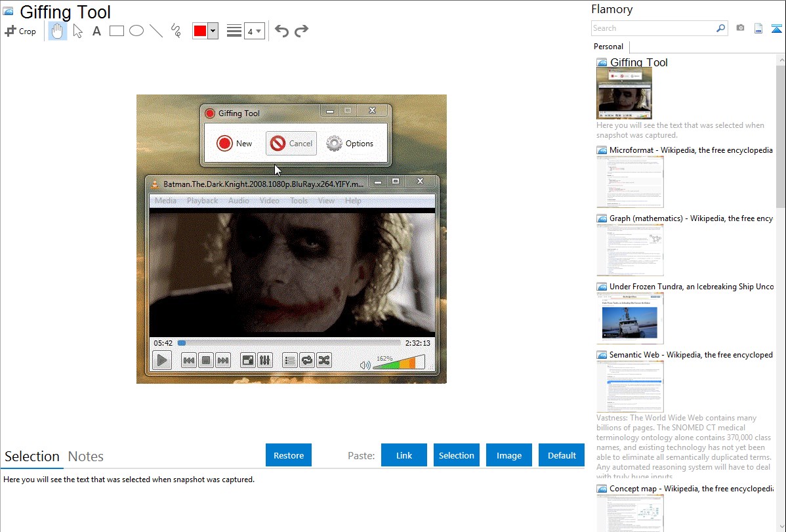Viewport: 786px width, 532px height.
Task: Open the Video menu in VLC
Action: [x=269, y=201]
